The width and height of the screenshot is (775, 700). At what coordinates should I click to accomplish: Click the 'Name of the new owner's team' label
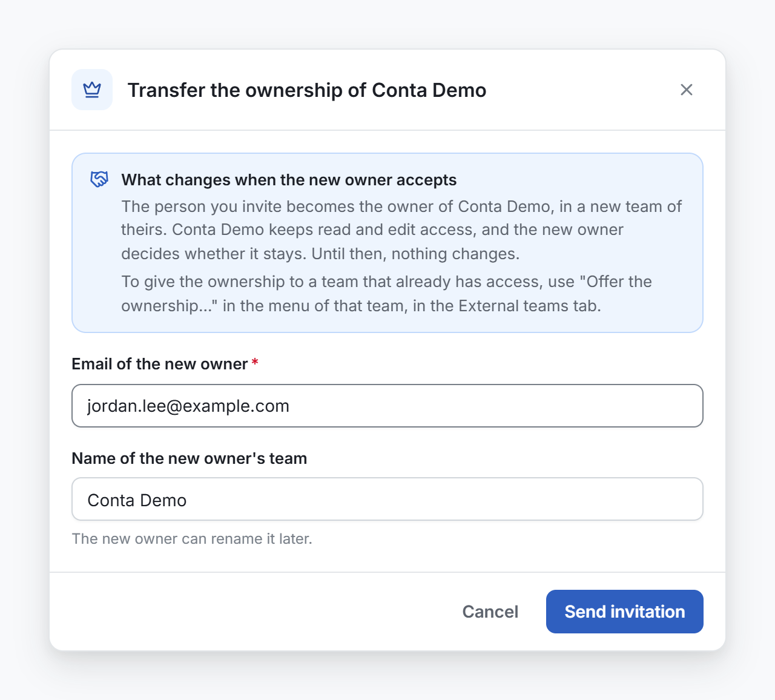coord(190,458)
